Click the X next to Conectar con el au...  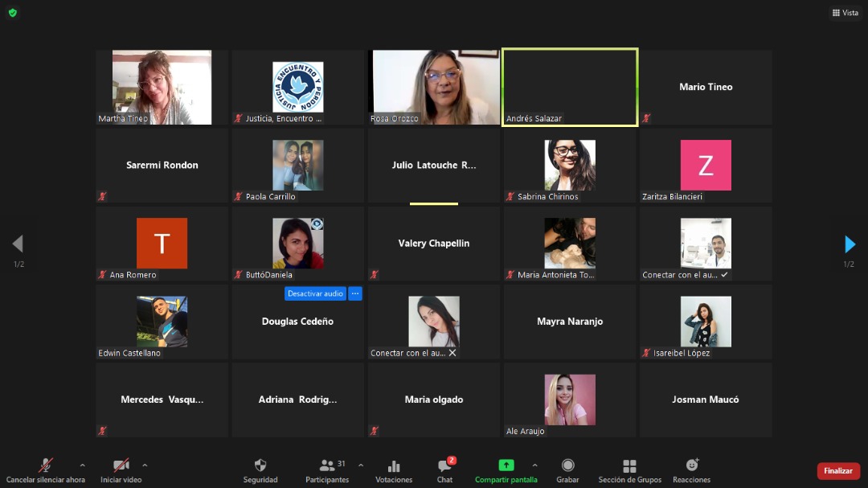coord(452,353)
